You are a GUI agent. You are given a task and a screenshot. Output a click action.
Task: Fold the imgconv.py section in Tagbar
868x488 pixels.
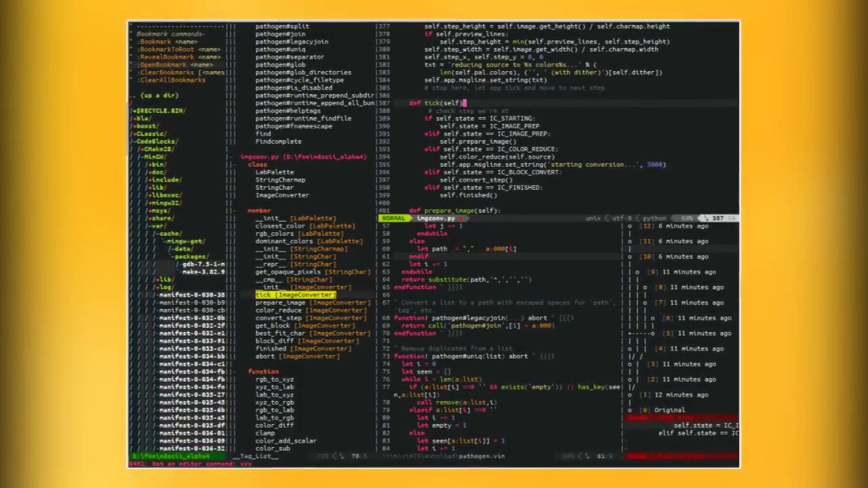pos(303,157)
